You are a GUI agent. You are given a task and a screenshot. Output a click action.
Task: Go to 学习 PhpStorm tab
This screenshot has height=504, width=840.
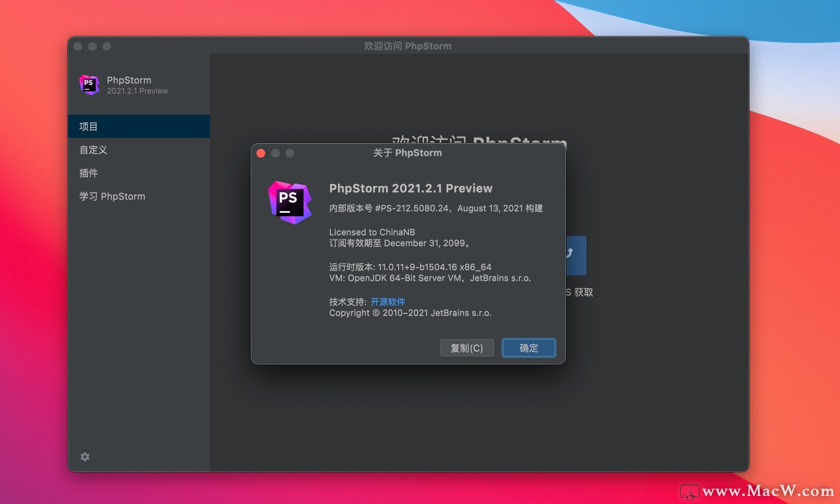tap(139, 196)
